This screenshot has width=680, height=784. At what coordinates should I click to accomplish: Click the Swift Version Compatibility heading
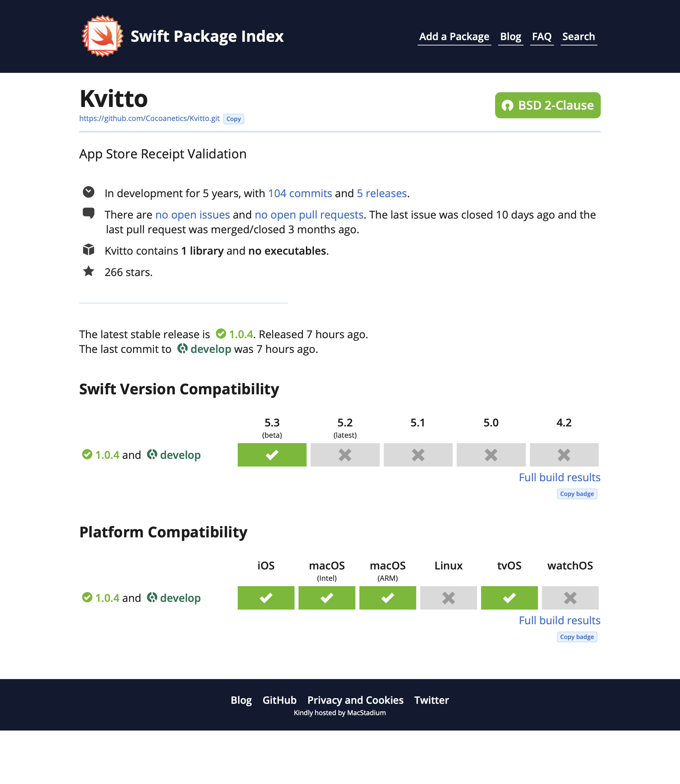179,389
